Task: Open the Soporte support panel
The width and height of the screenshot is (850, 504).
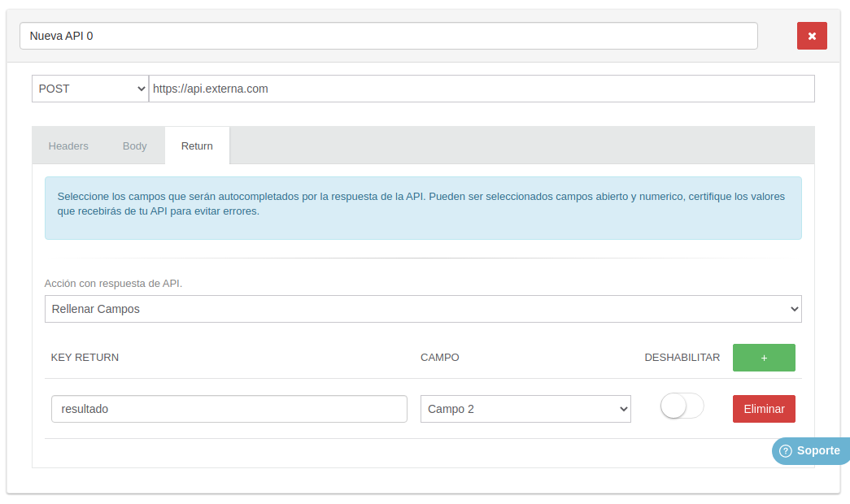Action: click(810, 450)
